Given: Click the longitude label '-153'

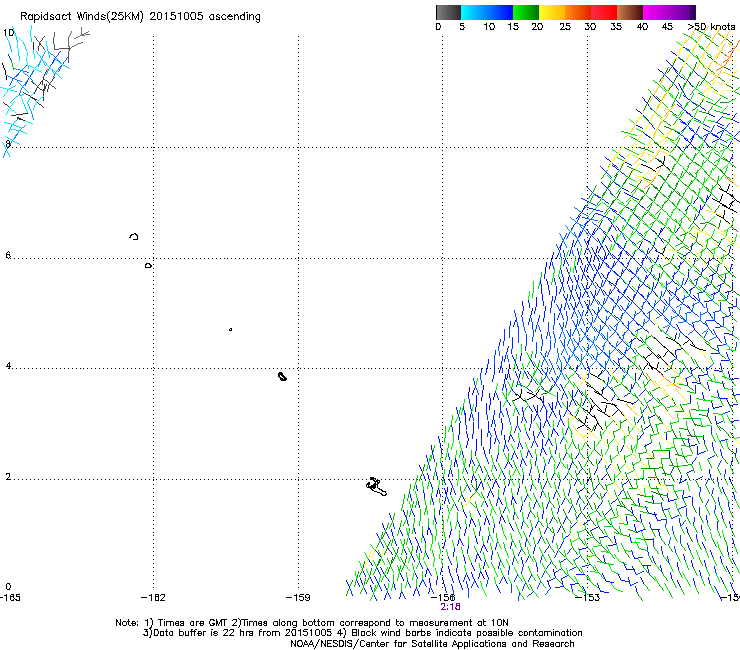Looking at the screenshot, I should [x=588, y=598].
